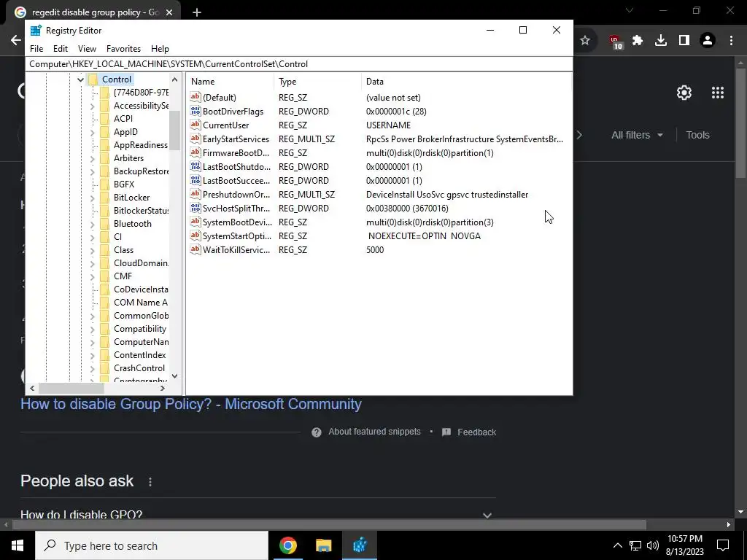Viewport: 747px width, 560px height.
Task: Open Google apps grid
Action: (718, 93)
